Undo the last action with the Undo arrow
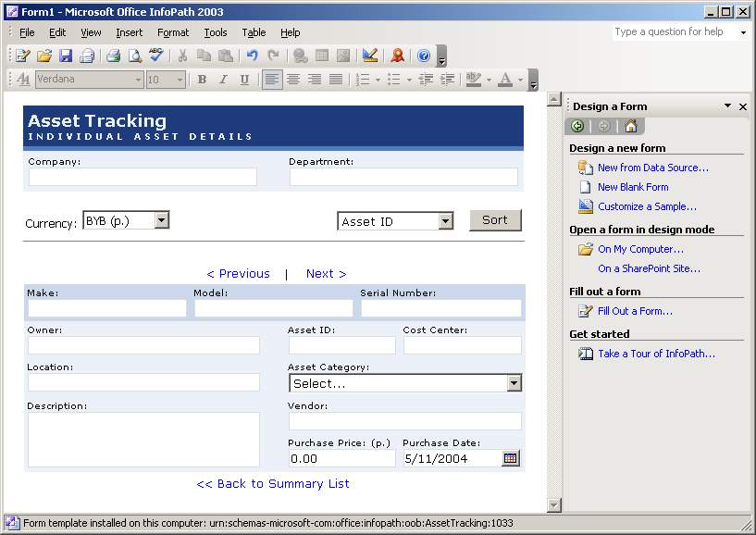Image resolution: width=756 pixels, height=535 pixels. [252, 56]
